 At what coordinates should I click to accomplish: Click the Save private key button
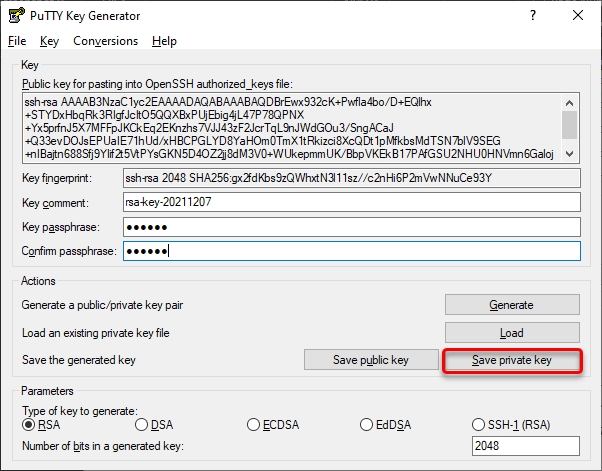click(511, 360)
